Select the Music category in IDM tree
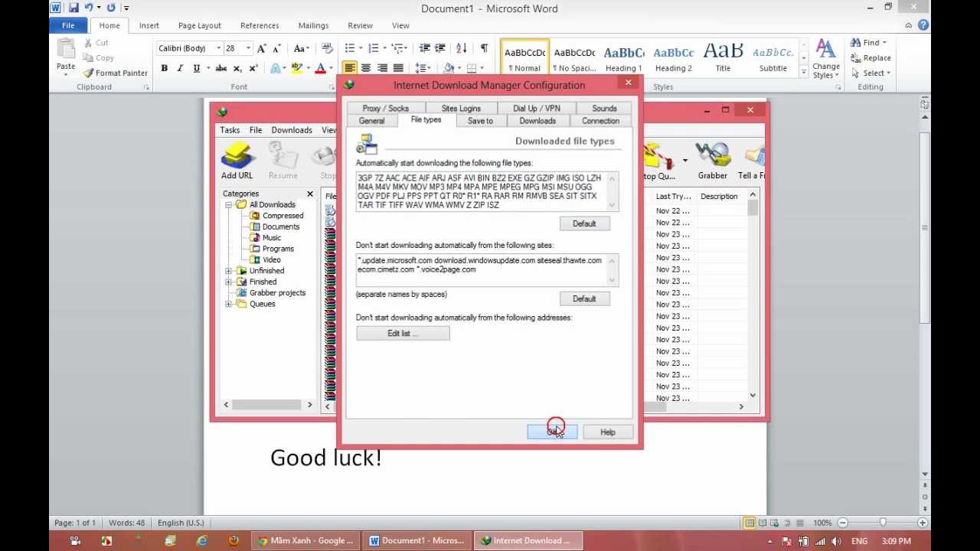The height and width of the screenshot is (551, 980). coord(266,238)
